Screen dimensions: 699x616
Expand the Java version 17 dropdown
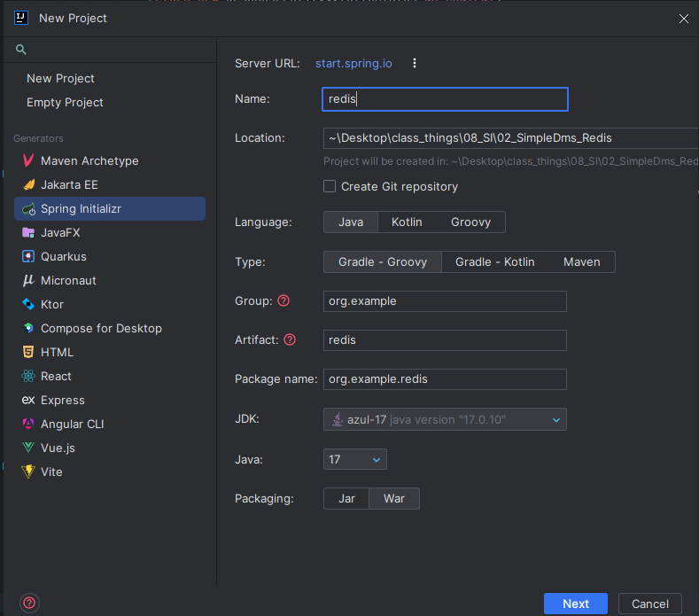355,459
